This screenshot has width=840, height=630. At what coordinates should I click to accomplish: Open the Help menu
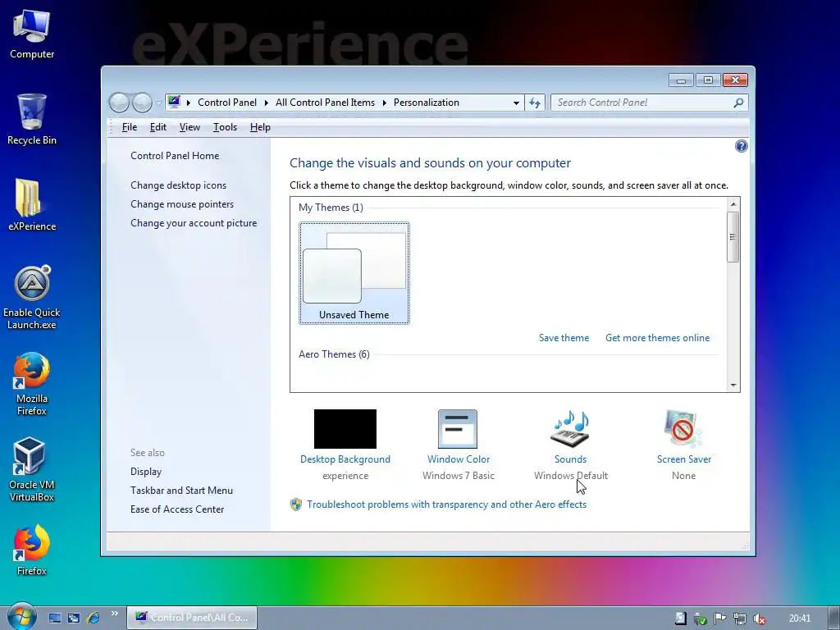pyautogui.click(x=260, y=127)
